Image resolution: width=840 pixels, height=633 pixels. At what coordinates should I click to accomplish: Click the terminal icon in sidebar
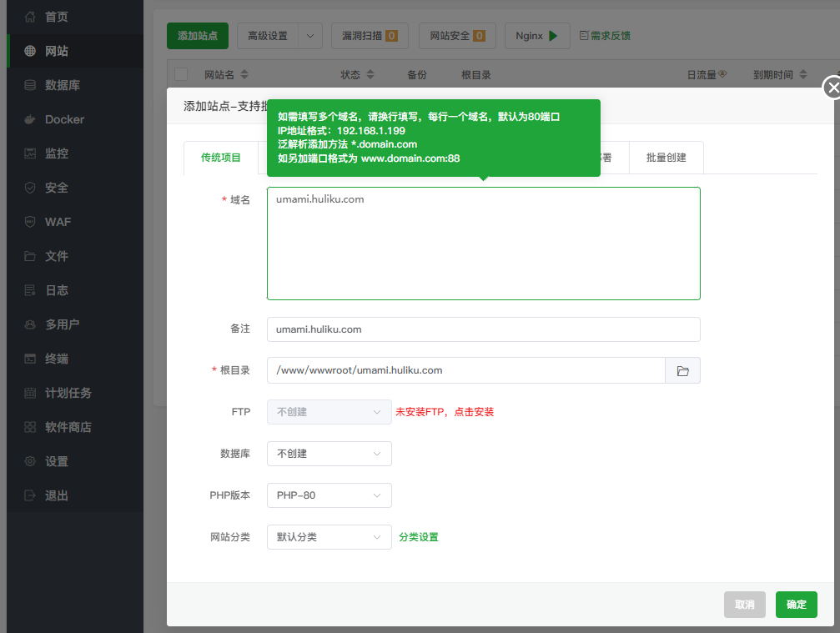click(30, 359)
